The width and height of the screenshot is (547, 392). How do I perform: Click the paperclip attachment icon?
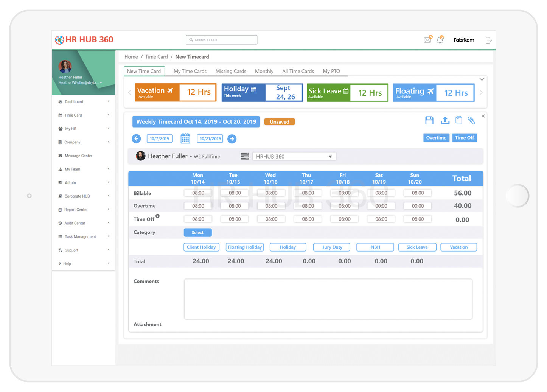(471, 120)
